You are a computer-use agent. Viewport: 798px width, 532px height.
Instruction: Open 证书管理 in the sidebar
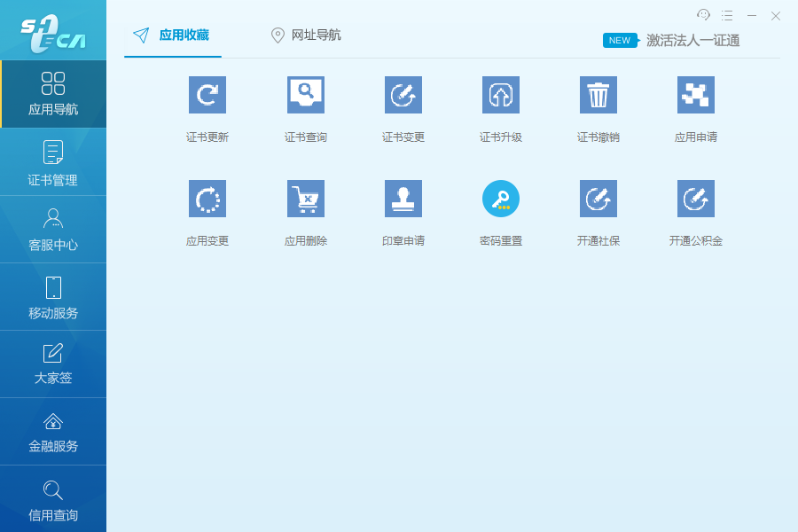coord(53,161)
